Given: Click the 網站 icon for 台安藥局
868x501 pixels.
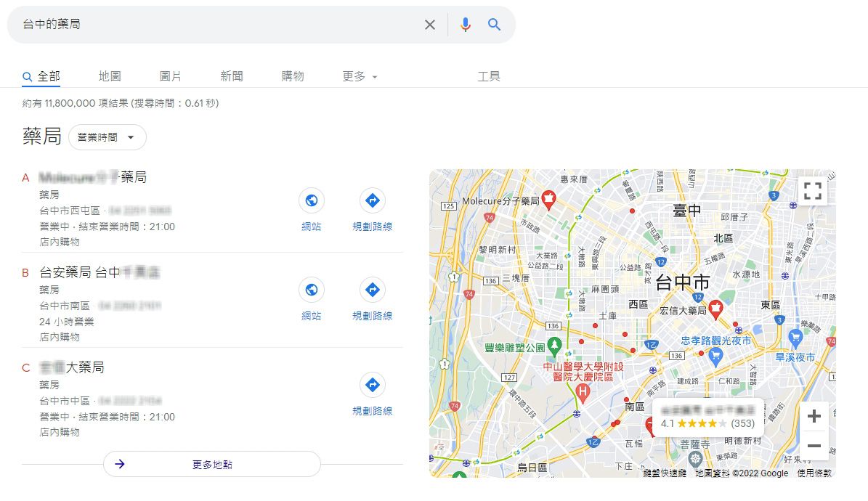Looking at the screenshot, I should pyautogui.click(x=312, y=289).
